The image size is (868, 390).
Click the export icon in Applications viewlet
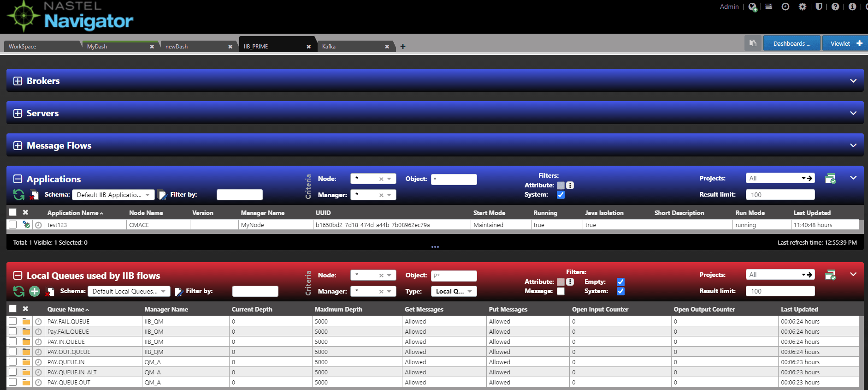[x=830, y=179]
